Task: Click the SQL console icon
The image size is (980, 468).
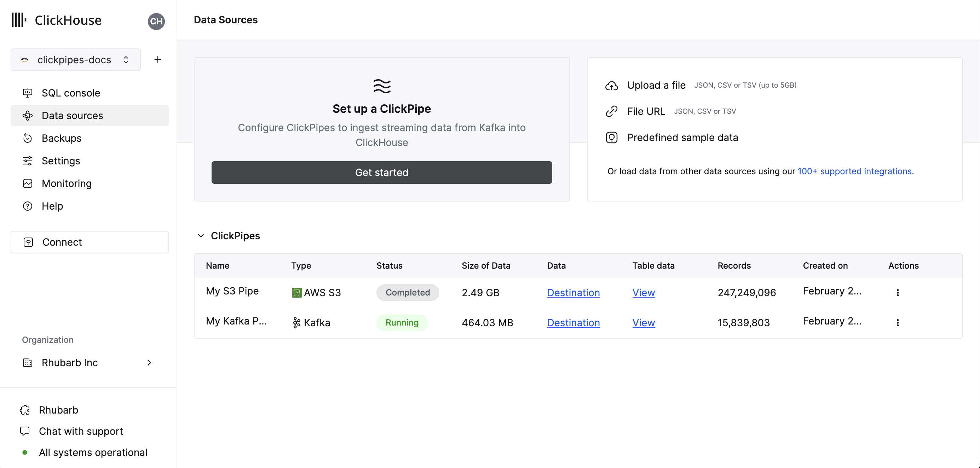Action: click(28, 93)
